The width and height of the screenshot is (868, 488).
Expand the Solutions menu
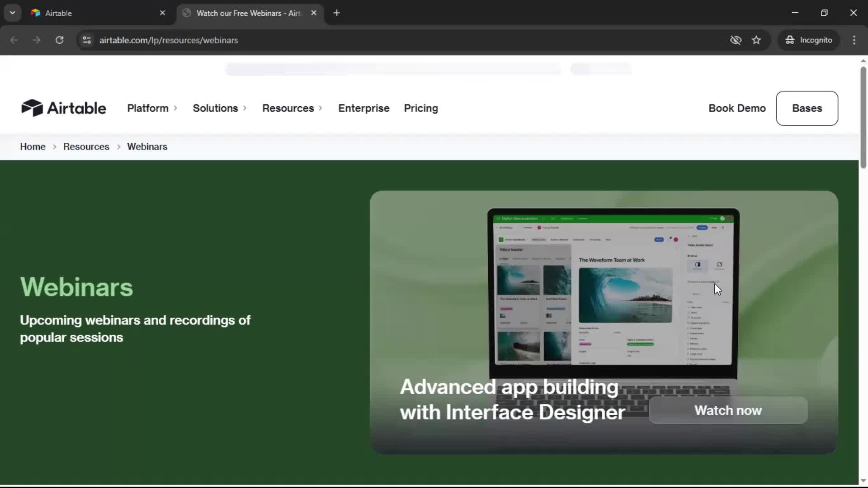point(220,108)
